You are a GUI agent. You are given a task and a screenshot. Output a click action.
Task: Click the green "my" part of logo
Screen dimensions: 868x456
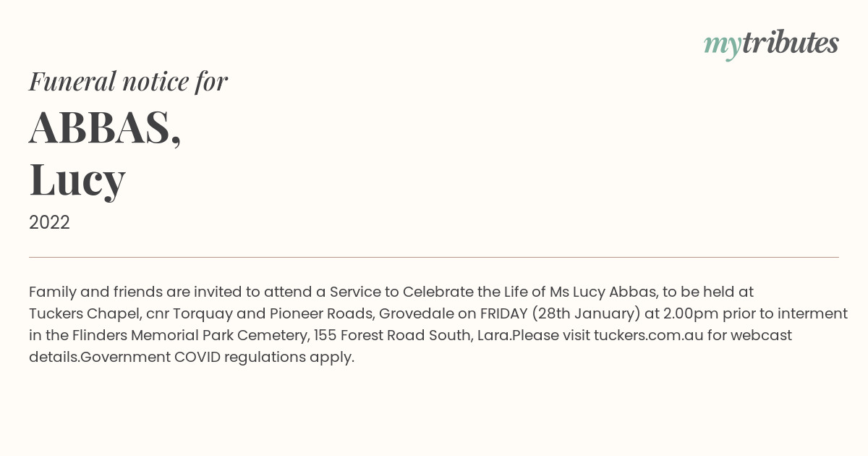point(722,46)
